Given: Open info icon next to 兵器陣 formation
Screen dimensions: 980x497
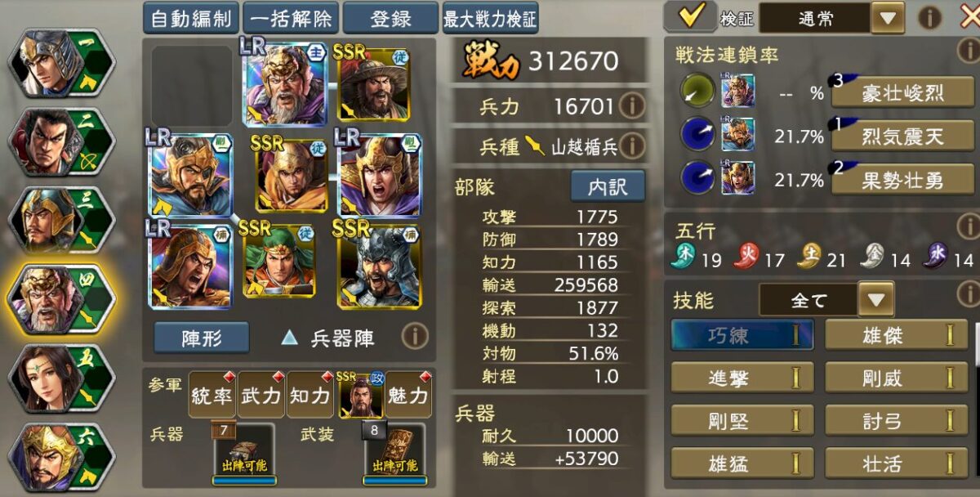Looking at the screenshot, I should click(415, 337).
